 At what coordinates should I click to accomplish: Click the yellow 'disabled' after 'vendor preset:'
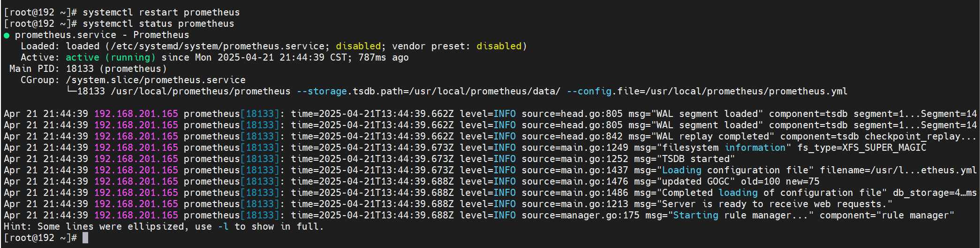(499, 46)
